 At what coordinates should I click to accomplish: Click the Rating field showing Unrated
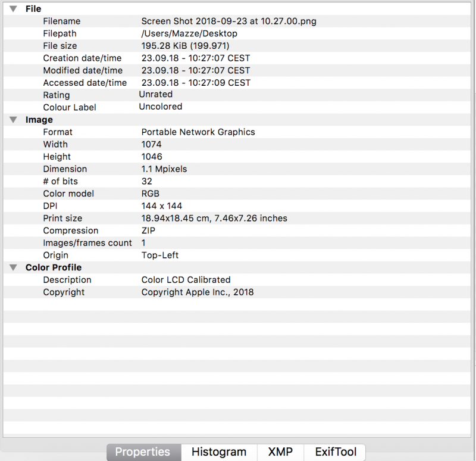(156, 94)
